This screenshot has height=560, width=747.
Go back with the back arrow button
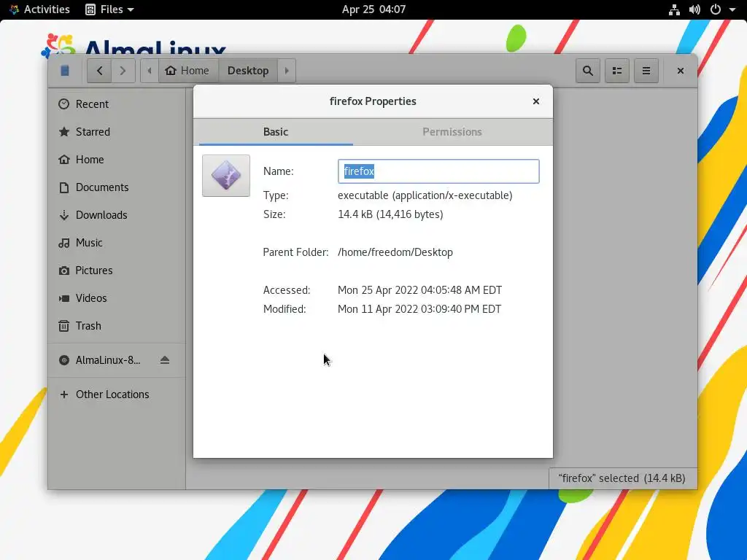(99, 71)
